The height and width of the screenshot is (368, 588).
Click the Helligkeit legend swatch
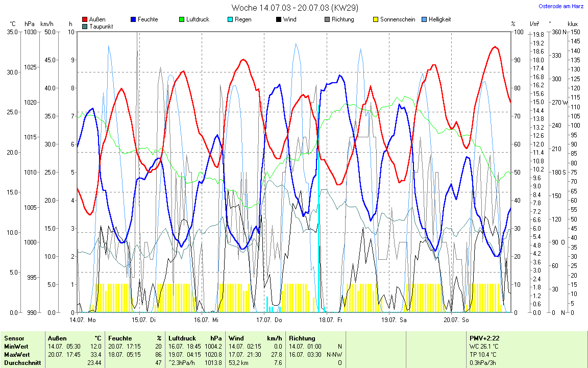tap(424, 20)
